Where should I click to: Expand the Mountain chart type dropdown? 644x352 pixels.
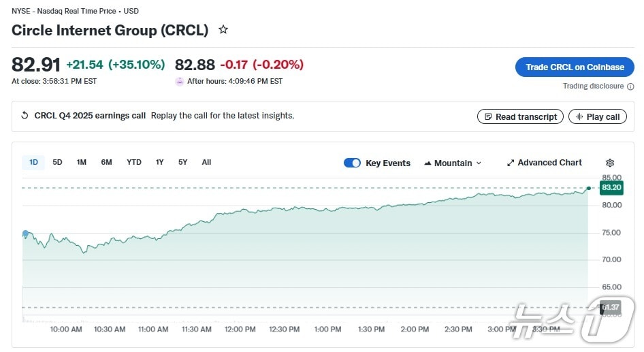453,163
